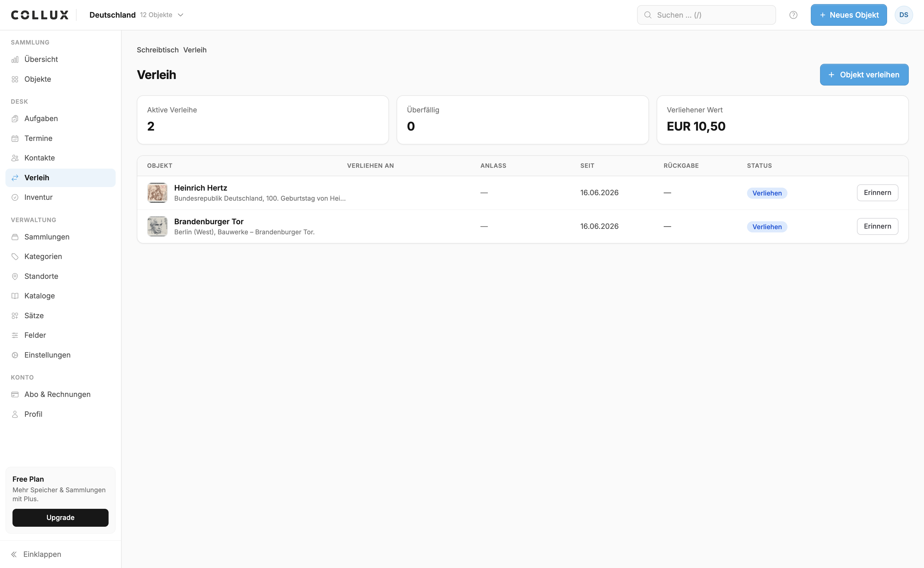Screen dimensions: 924x568
Task: Click the Objekte grid icon
Action: click(15, 79)
